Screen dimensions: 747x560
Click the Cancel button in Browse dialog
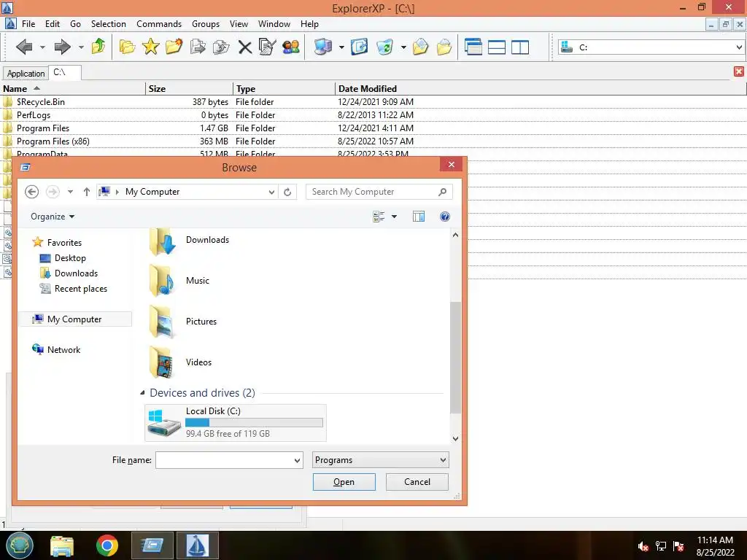pos(417,482)
